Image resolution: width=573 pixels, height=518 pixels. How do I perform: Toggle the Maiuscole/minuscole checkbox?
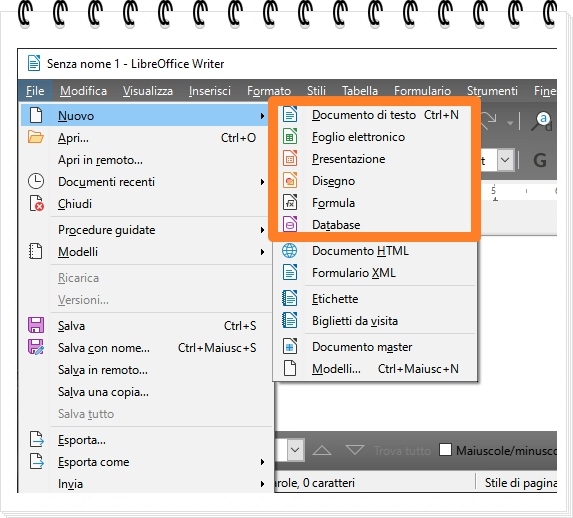click(x=445, y=450)
